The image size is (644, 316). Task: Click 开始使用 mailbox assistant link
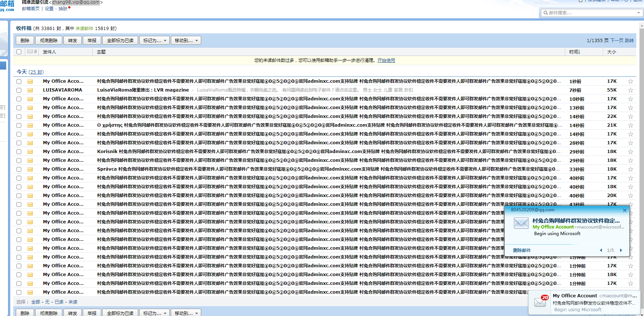pos(386,60)
